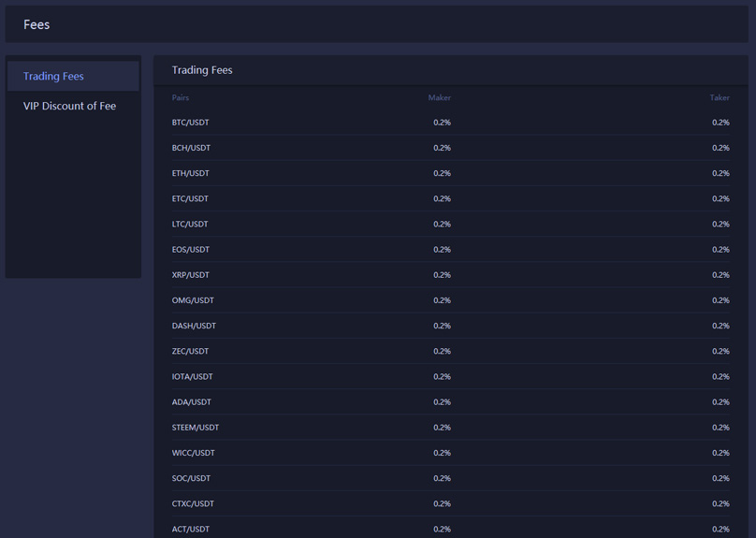Click the Taker fee for BCH/USDT

click(720, 148)
